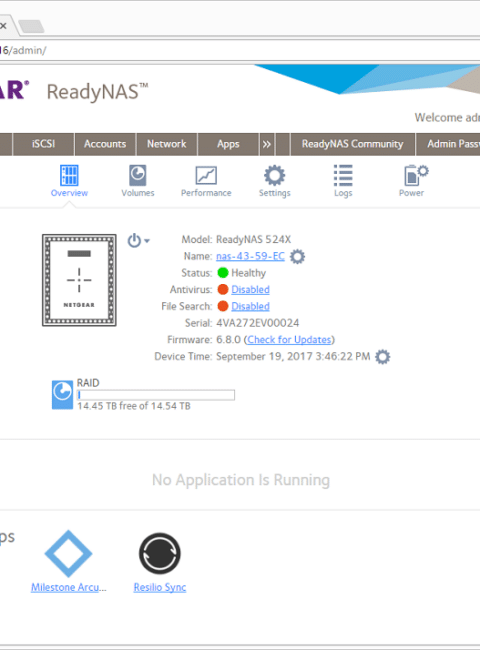
Task: Click the serial number 4VA272EV00024
Action: (257, 323)
